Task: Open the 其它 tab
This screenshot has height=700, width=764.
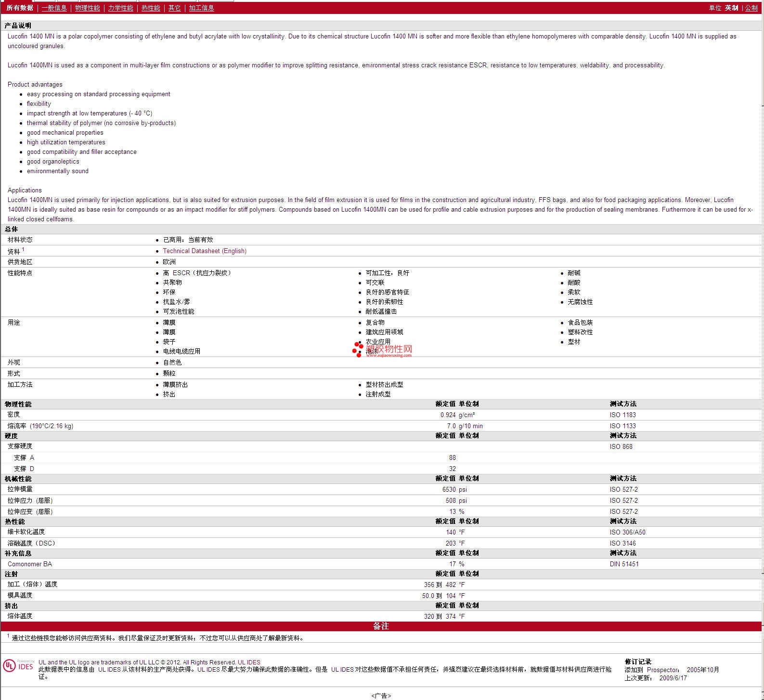Action: (x=174, y=8)
